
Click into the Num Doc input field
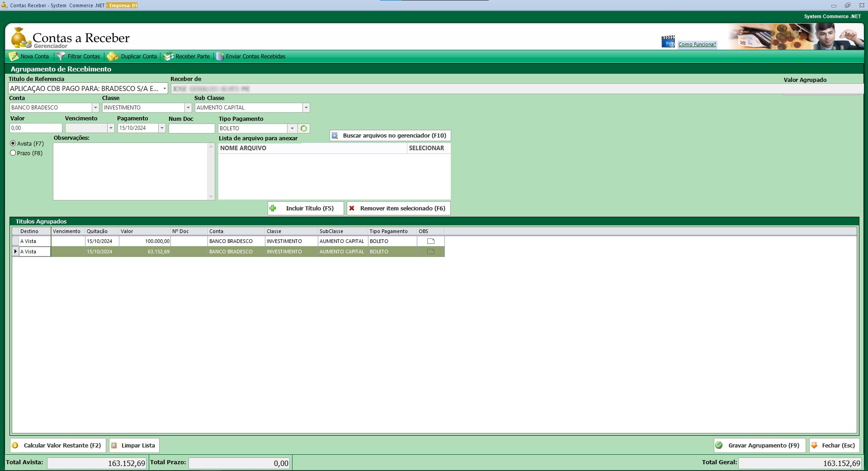(x=192, y=128)
